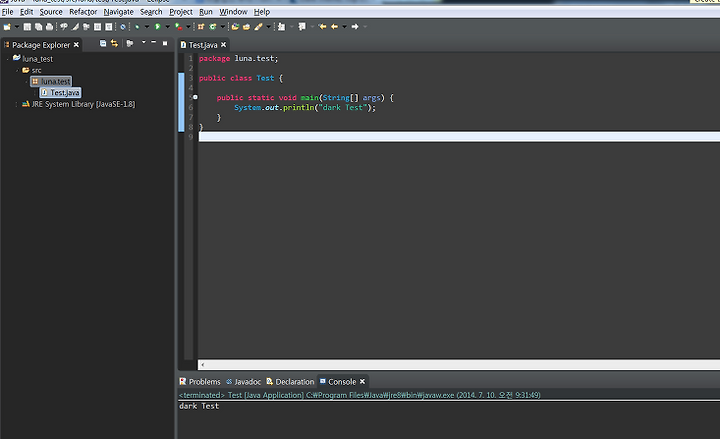This screenshot has width=720, height=439.
Task: Toggle Link with Editor in Package Explorer
Action: [x=114, y=43]
